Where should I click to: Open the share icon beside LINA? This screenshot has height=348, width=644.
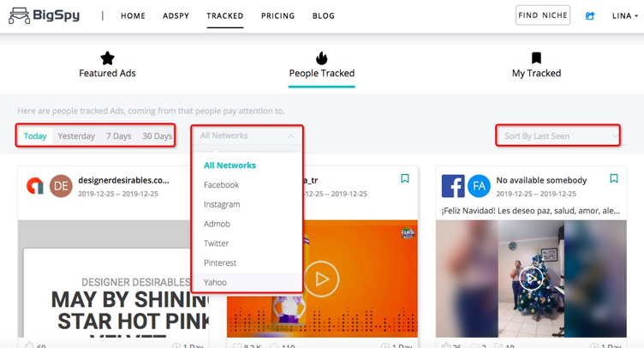point(590,15)
